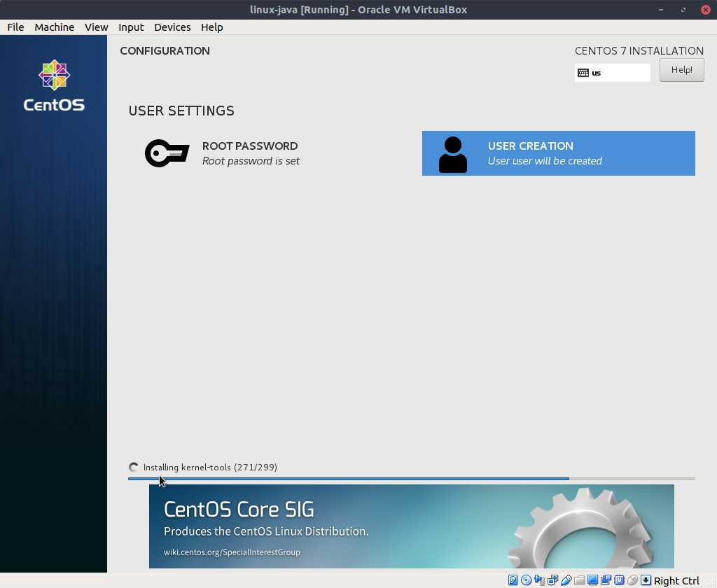This screenshot has height=588, width=717.
Task: Click the shared folders status icon
Action: tap(579, 580)
